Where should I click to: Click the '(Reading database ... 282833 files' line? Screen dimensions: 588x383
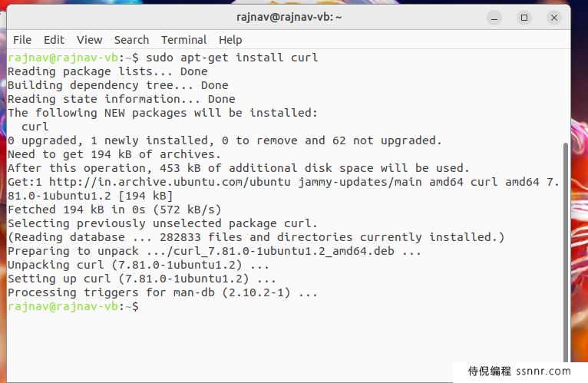(x=256, y=237)
